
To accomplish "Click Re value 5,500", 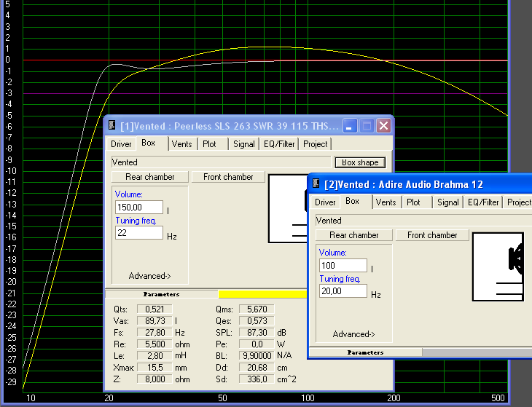I will tap(154, 344).
